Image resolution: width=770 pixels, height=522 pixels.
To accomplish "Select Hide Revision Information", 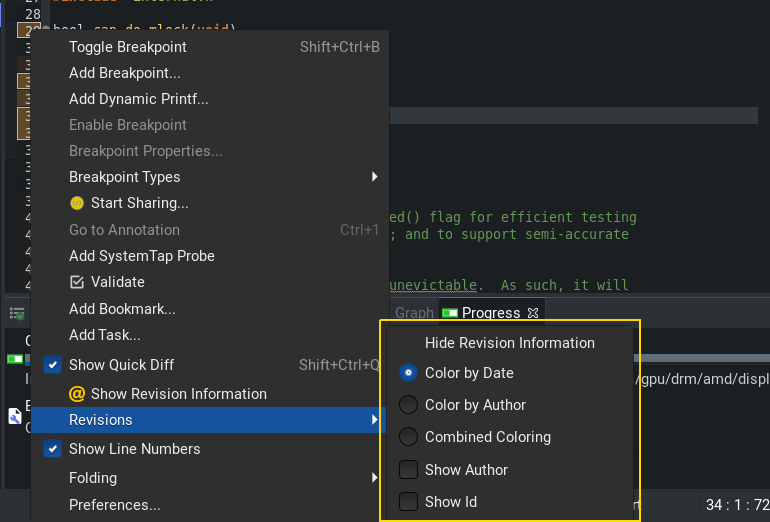I will 509,343.
